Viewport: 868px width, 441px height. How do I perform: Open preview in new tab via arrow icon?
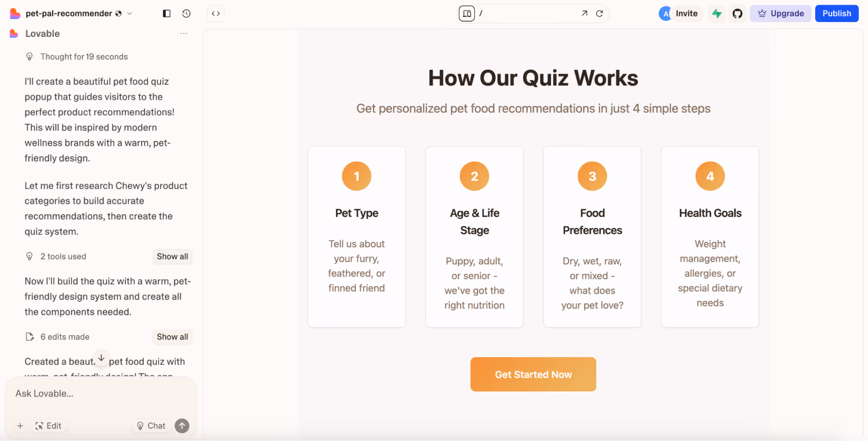coord(584,13)
